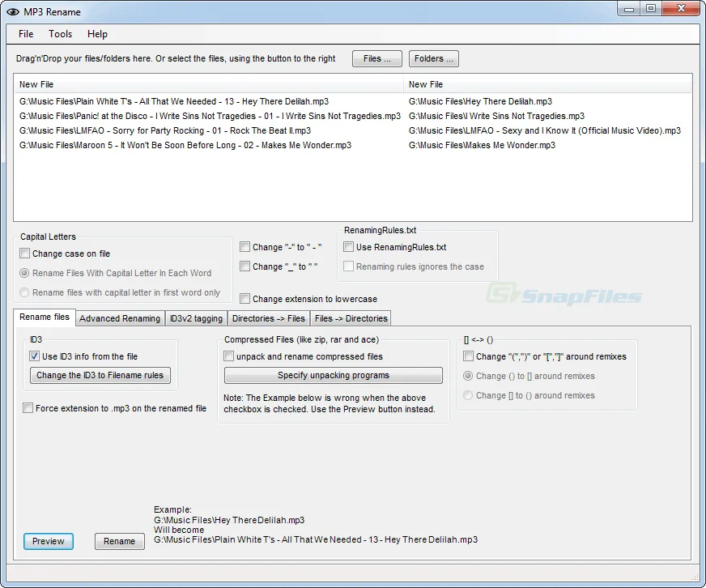This screenshot has height=588, width=706.
Task: Click the right New File column header
Action: point(547,84)
